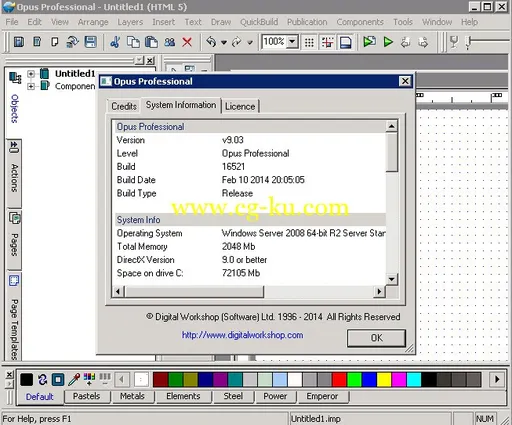Screen dimensions: 512x425
Task: Click the Preview Page green icon
Action: (369, 42)
